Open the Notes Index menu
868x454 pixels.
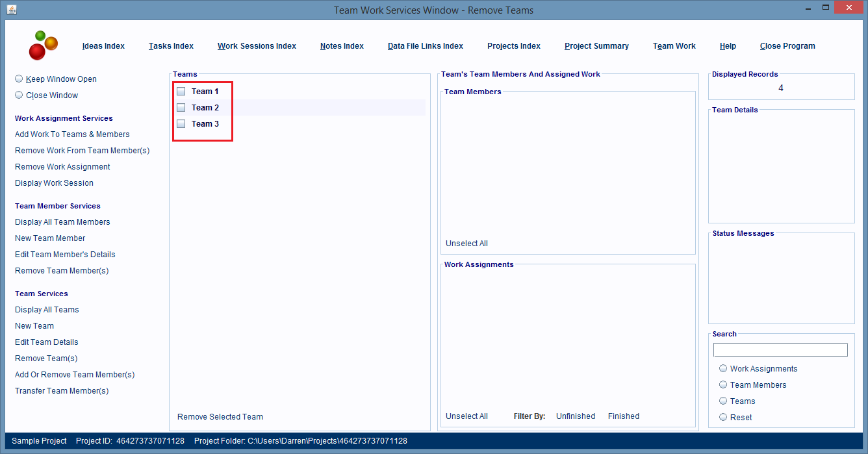click(342, 46)
